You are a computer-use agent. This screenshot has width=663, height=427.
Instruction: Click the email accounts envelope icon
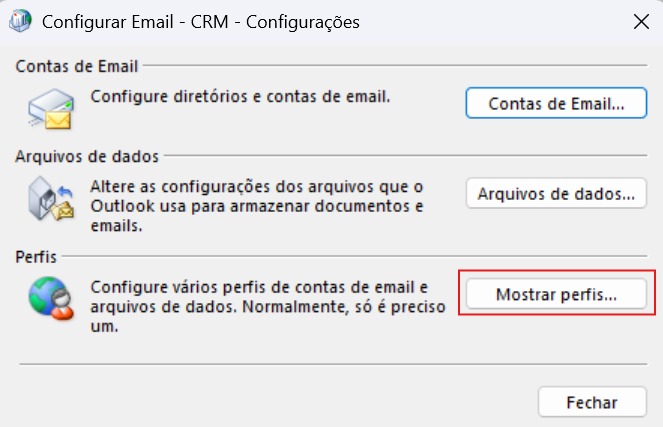(51, 109)
